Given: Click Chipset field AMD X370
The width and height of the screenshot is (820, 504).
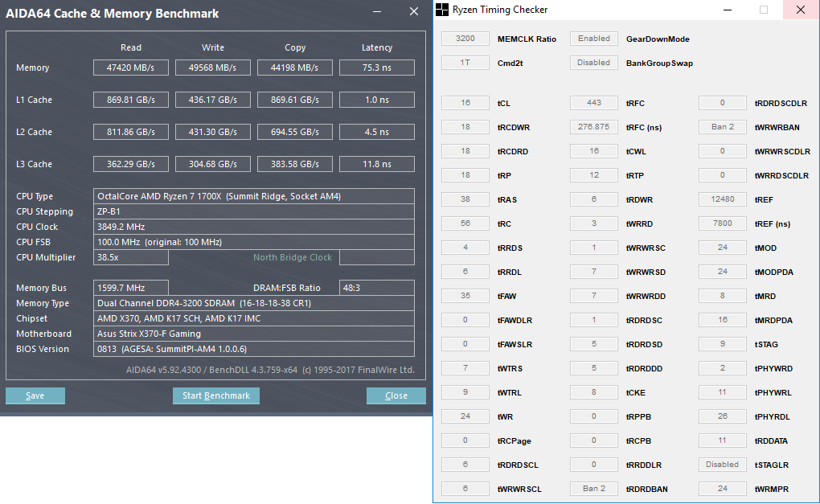Looking at the screenshot, I should (x=253, y=318).
